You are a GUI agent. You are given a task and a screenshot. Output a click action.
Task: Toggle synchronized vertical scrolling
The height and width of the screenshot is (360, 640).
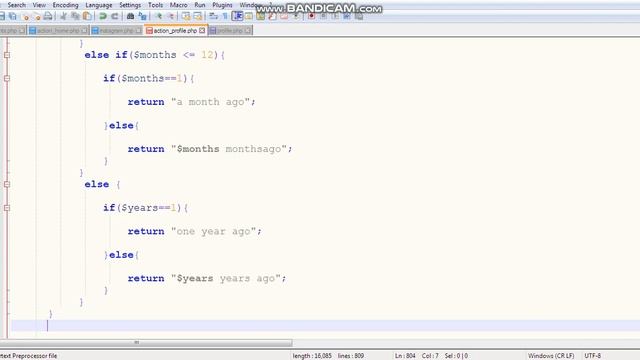(x=186, y=16)
